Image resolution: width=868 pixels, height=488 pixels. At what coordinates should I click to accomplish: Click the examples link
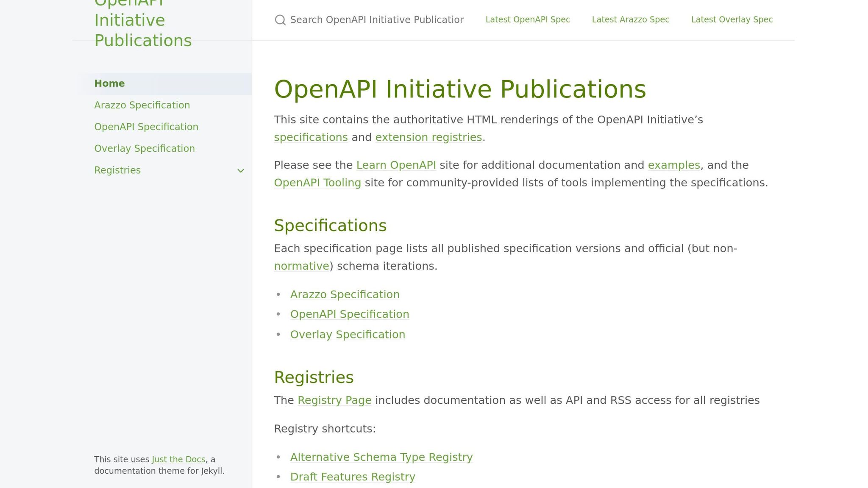coord(674,165)
